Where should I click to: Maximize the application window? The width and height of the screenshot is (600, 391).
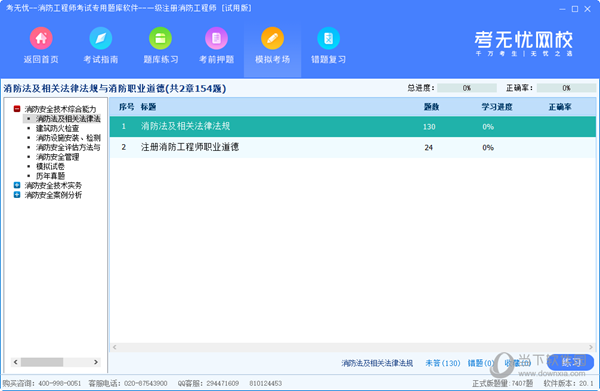point(575,9)
